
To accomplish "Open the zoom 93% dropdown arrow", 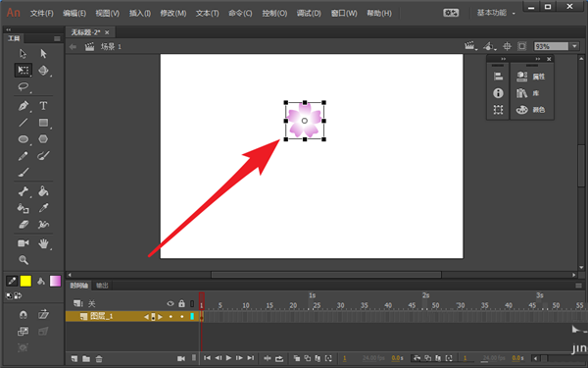I will [574, 46].
